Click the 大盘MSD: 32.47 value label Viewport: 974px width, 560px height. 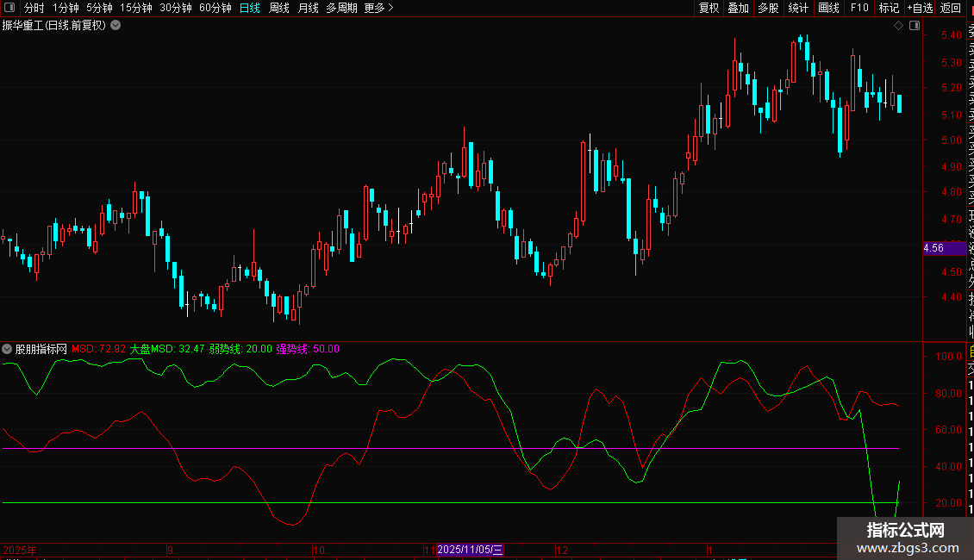click(x=167, y=349)
